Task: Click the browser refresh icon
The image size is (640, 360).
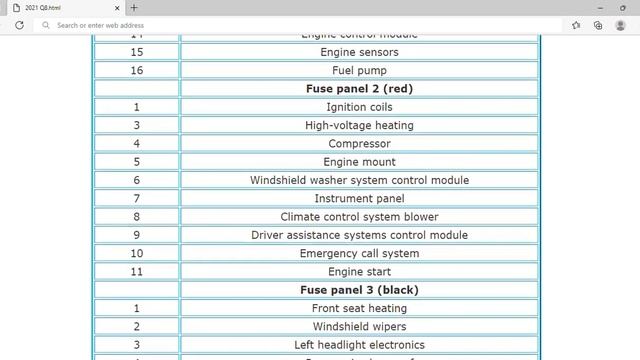Action: (x=19, y=25)
